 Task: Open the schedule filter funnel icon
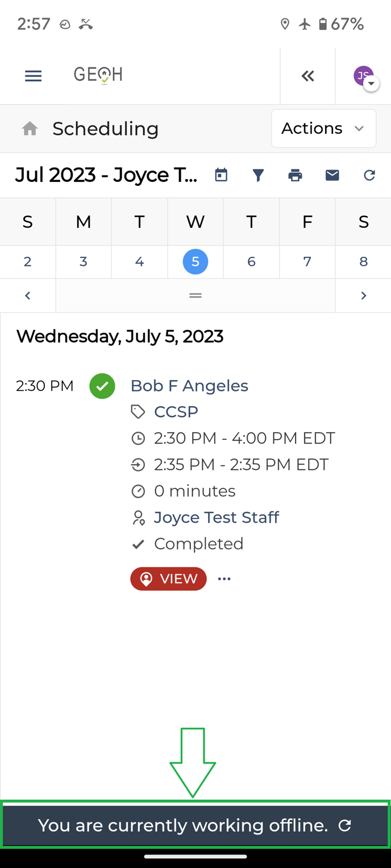tap(258, 175)
